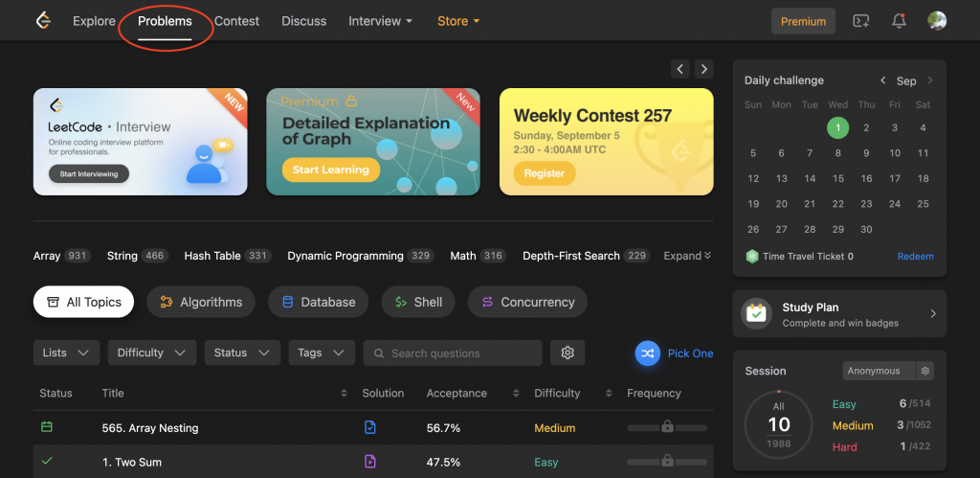Screen dimensions: 980x478
Task: Filter by the String tag
Action: coord(138,256)
